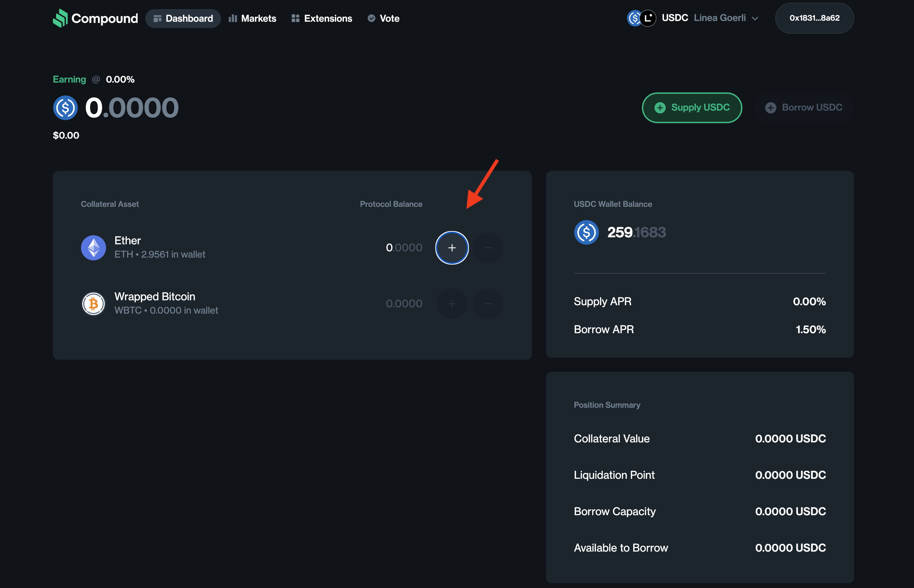Click the Ether asset name row
This screenshot has height=588, width=914.
tap(127, 240)
